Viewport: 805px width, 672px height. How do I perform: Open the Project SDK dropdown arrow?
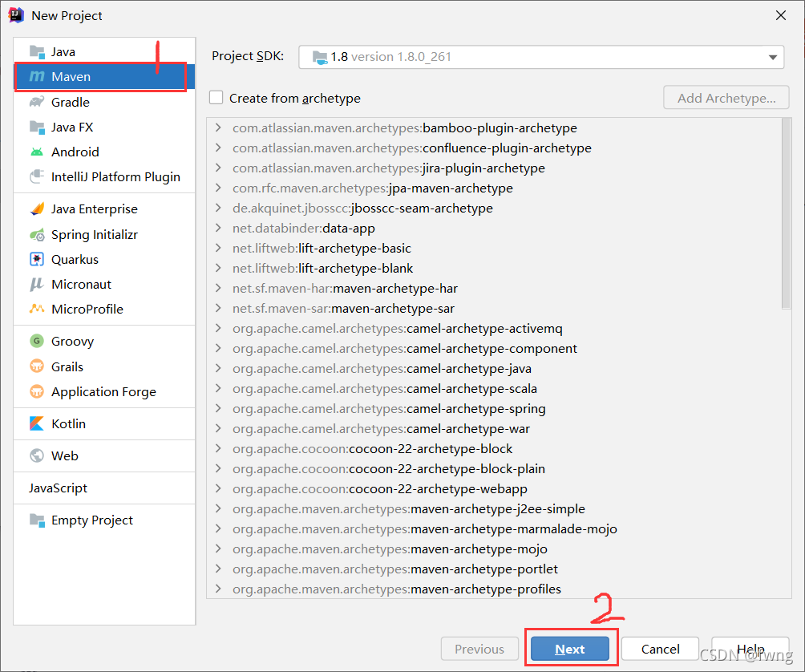773,57
